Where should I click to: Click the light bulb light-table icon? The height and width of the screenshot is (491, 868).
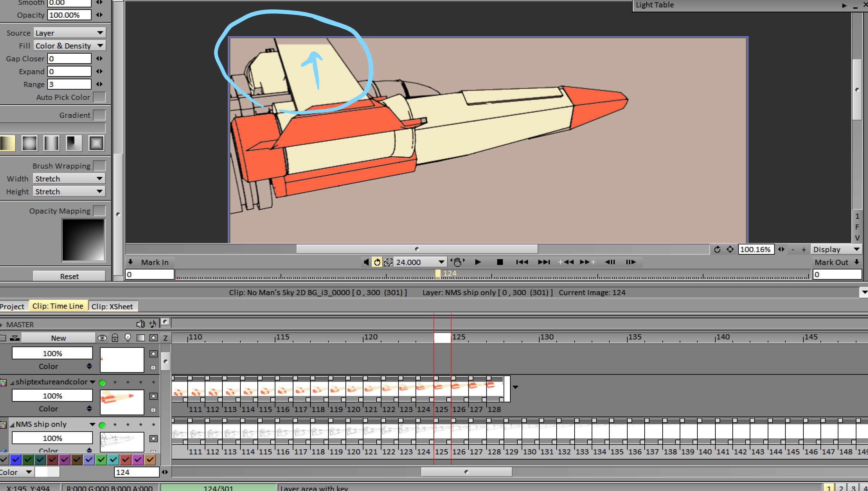128,338
